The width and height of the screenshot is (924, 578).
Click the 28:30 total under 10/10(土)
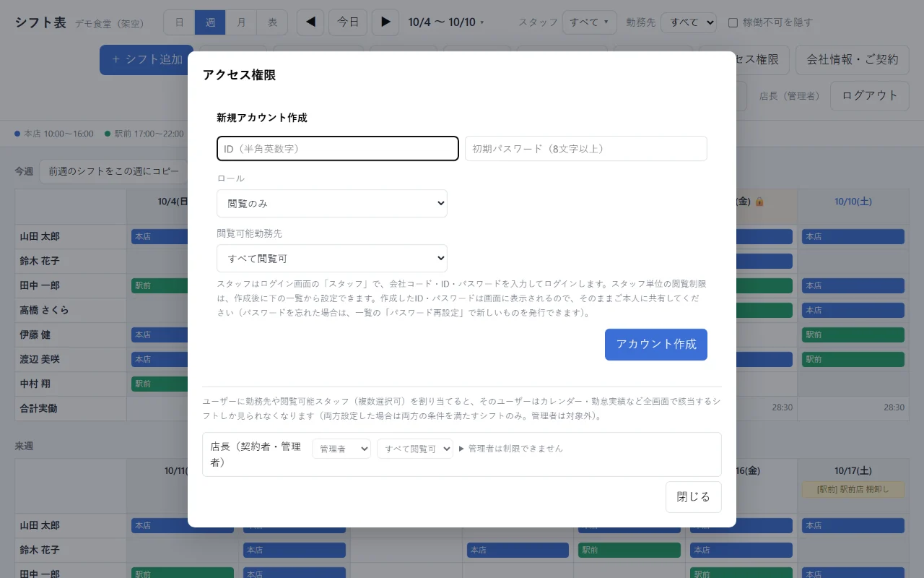coord(894,408)
